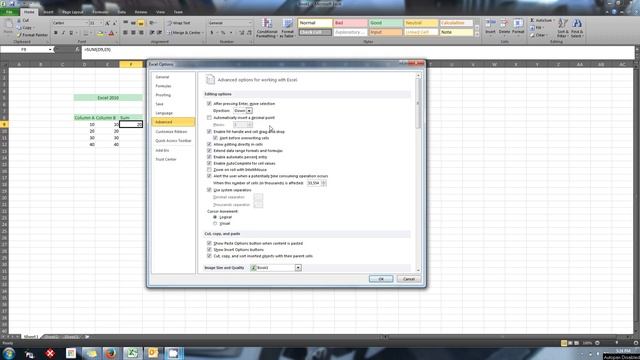Enable Zoom on roll with IntelliMouse
640x360 pixels.
click(x=209, y=169)
